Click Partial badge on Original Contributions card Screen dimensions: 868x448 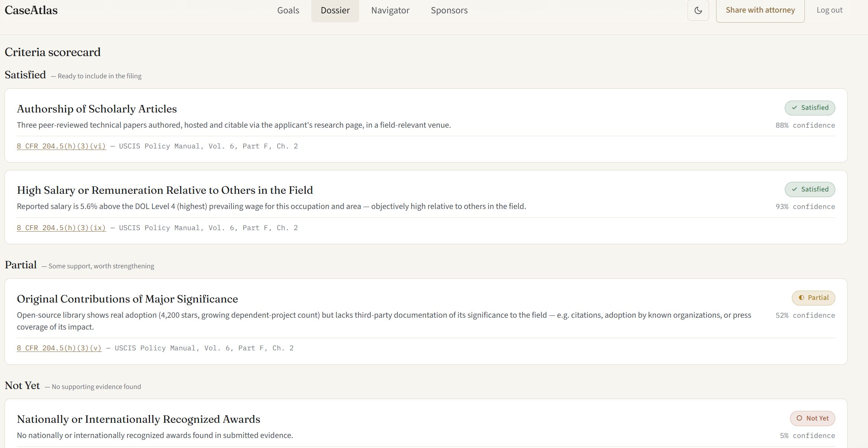coord(813,298)
